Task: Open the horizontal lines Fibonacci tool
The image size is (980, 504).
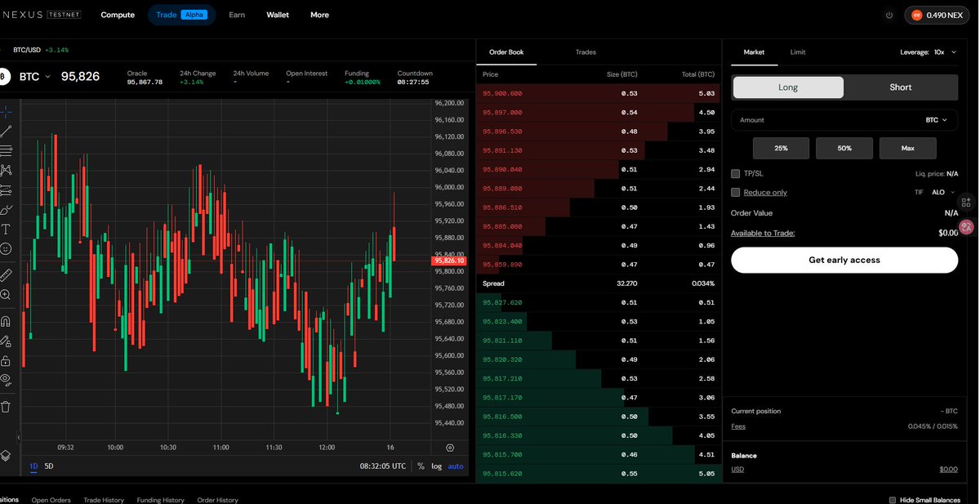Action: point(6,151)
